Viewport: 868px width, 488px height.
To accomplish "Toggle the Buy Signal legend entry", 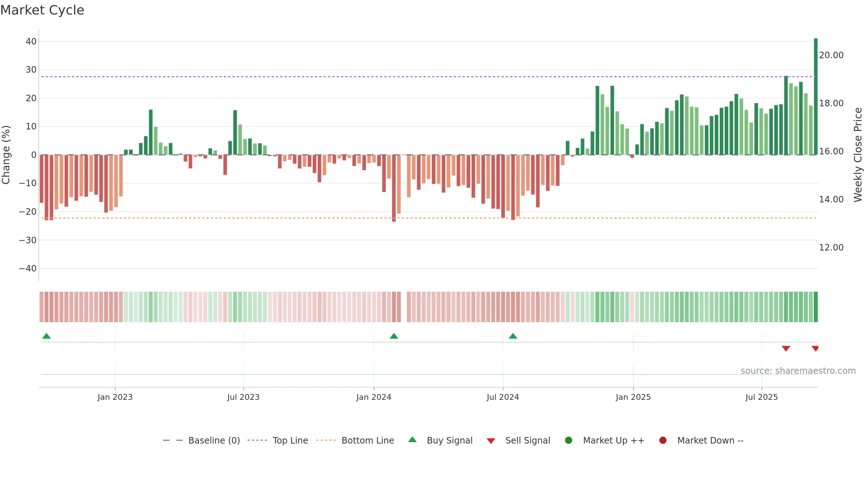I will coord(440,440).
